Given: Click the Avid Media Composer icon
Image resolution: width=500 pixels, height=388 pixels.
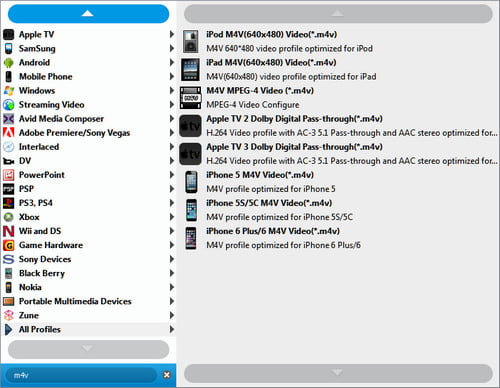Looking at the screenshot, I should click(9, 119).
